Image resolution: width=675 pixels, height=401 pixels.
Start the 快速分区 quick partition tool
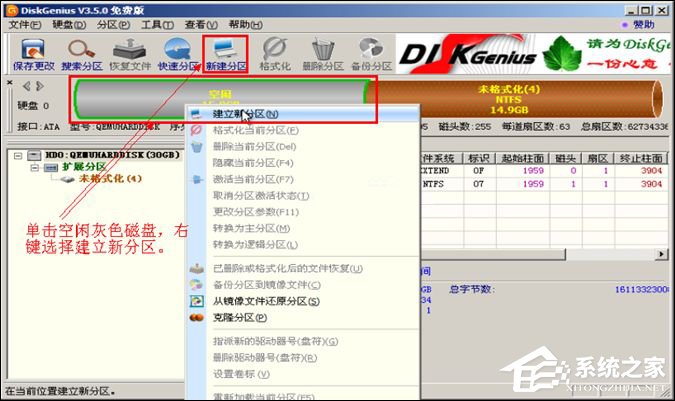coord(178,55)
